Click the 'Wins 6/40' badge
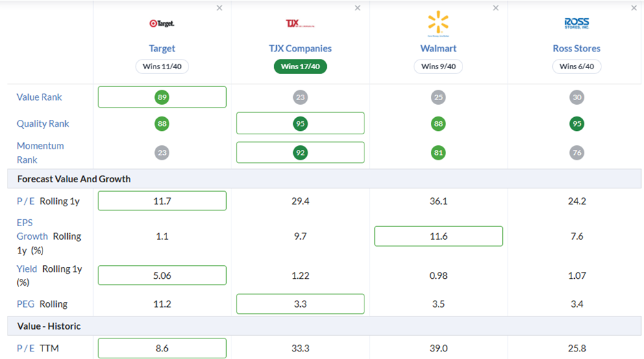The image size is (644, 359). tap(577, 66)
